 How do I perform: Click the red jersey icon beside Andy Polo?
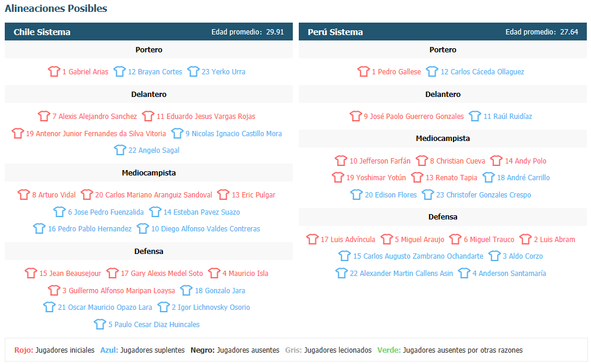tap(496, 161)
